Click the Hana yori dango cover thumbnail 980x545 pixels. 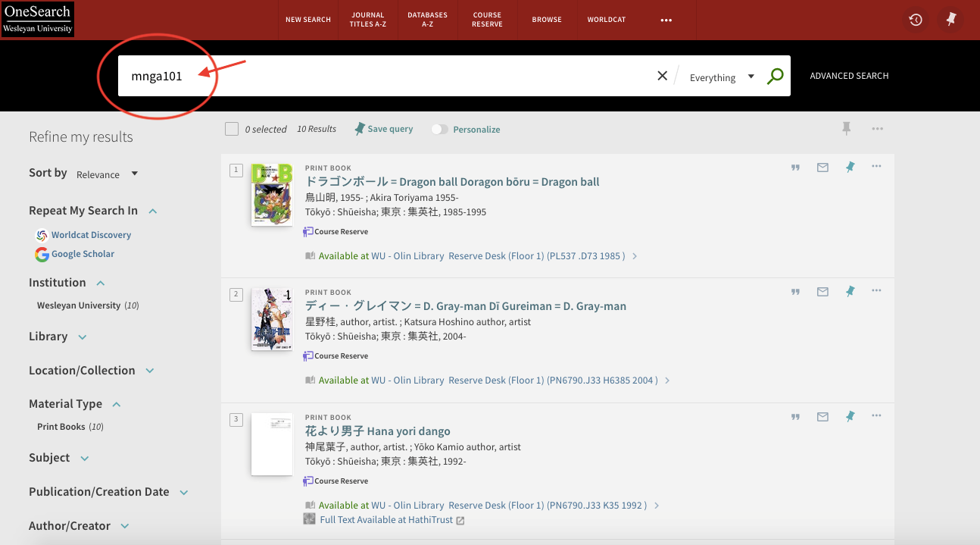272,444
